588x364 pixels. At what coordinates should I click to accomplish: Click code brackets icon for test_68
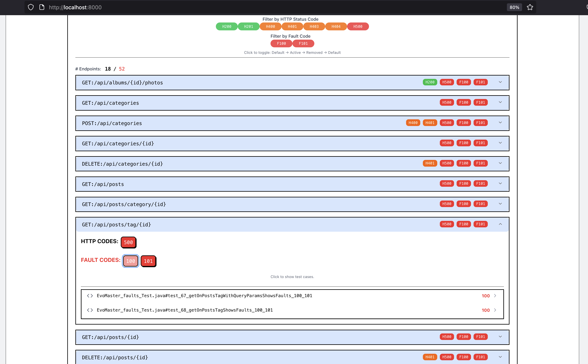click(90, 310)
